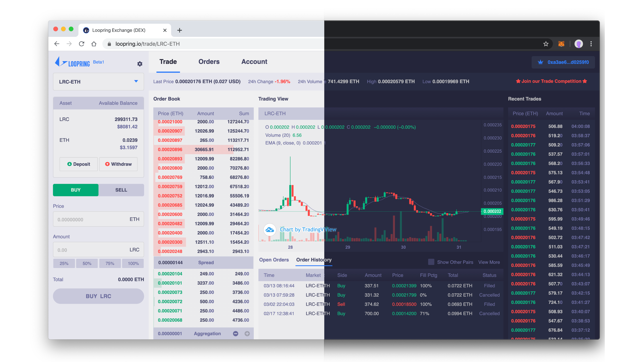Open the Open Orders tab
This screenshot has width=644, height=362.
[x=274, y=260]
